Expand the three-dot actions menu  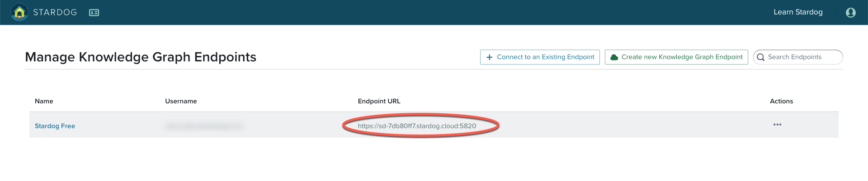[x=777, y=125]
